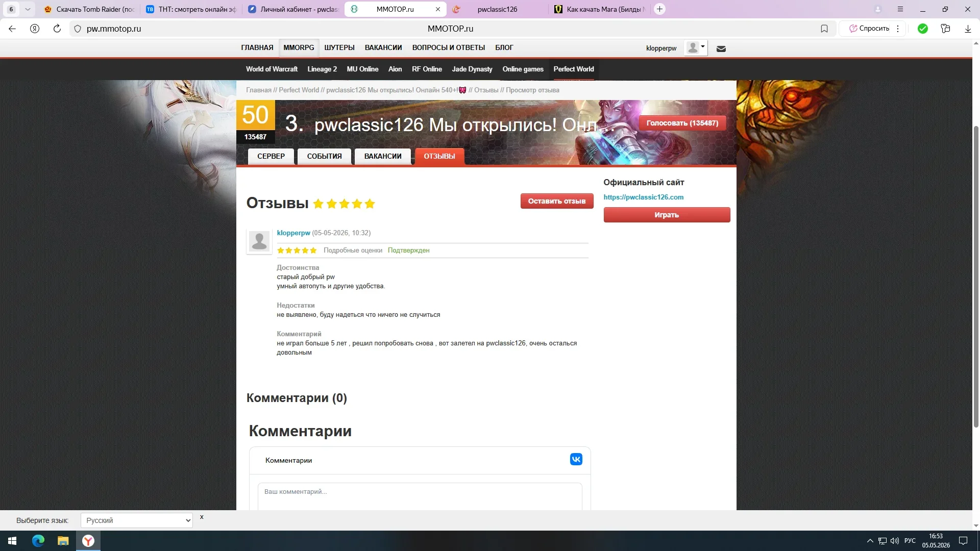Select MU Online game category

[x=362, y=69]
